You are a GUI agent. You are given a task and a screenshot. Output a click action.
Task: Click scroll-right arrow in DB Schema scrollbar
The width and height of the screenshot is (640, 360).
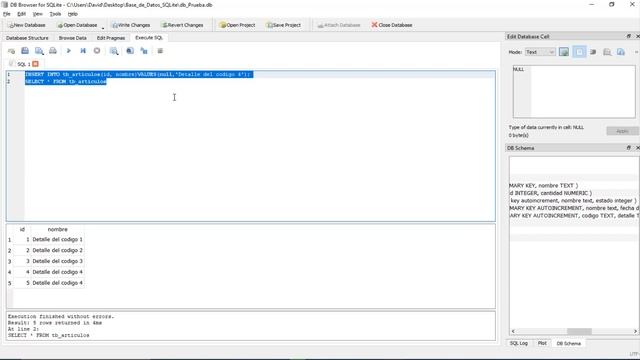click(x=635, y=331)
